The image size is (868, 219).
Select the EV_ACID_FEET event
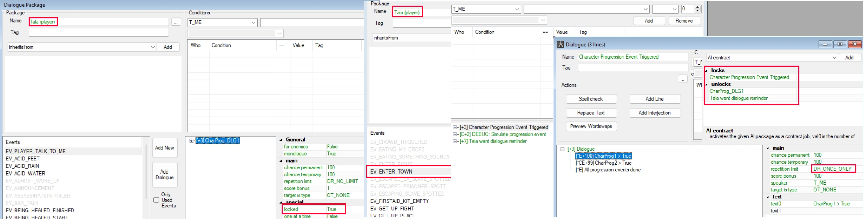[23, 159]
